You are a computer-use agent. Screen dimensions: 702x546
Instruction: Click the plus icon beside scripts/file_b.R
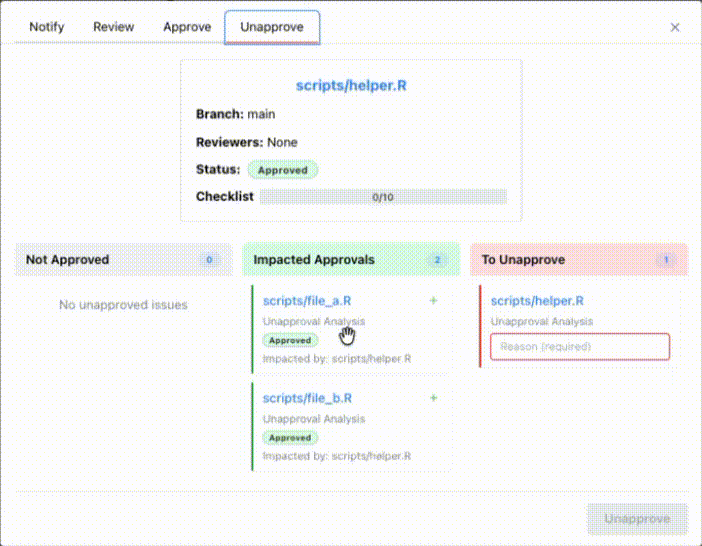coord(433,398)
